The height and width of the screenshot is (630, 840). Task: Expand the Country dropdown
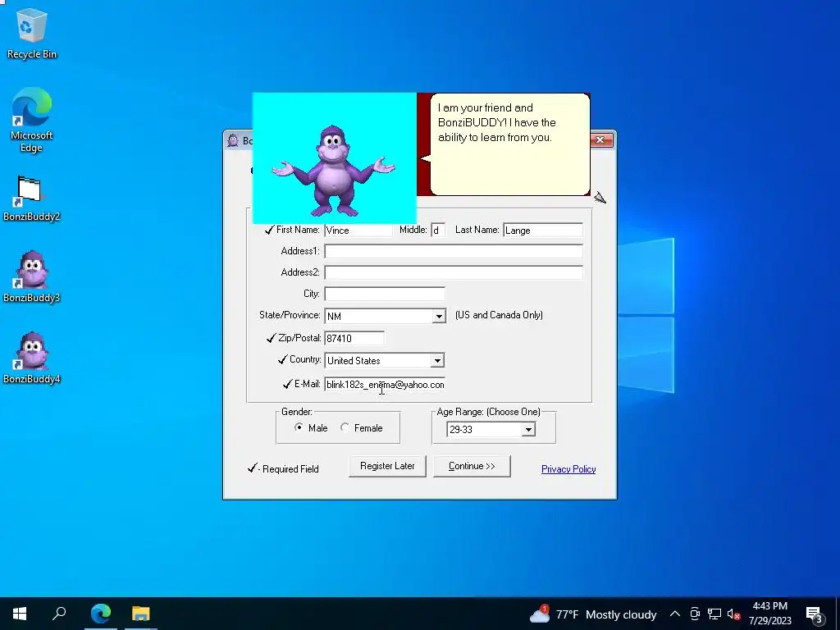pyautogui.click(x=437, y=361)
